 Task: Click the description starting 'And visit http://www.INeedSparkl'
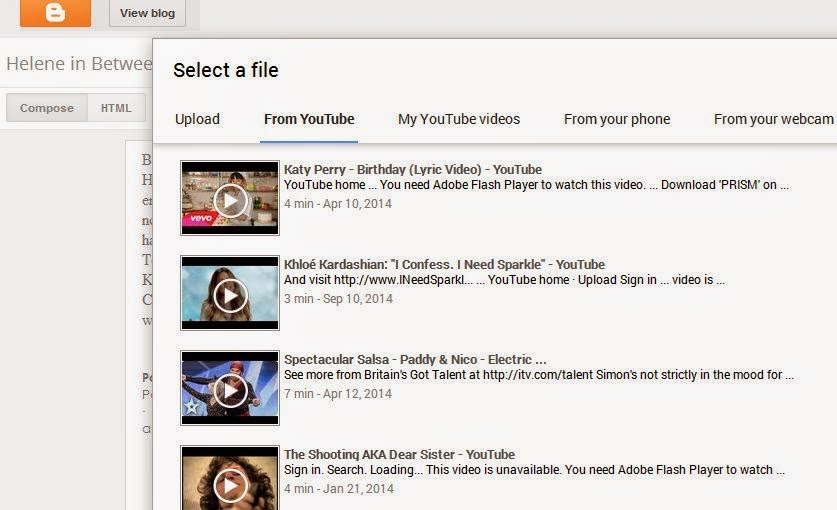504,280
